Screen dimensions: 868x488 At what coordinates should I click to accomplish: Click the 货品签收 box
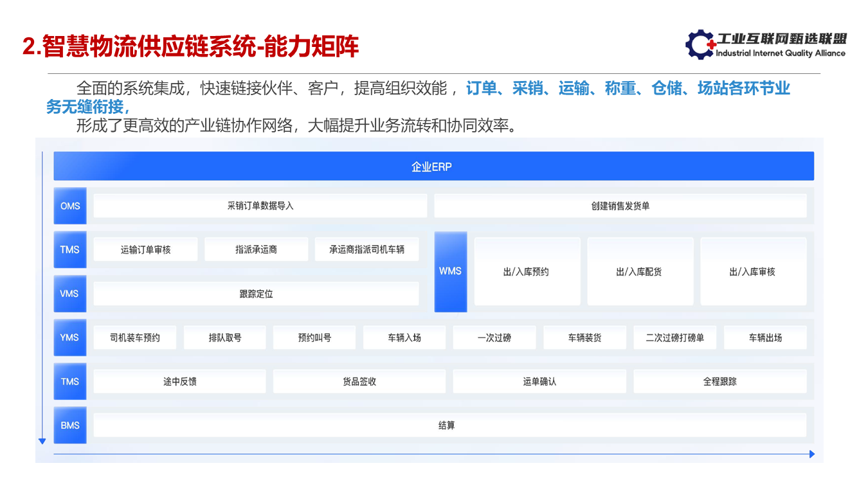tap(359, 381)
